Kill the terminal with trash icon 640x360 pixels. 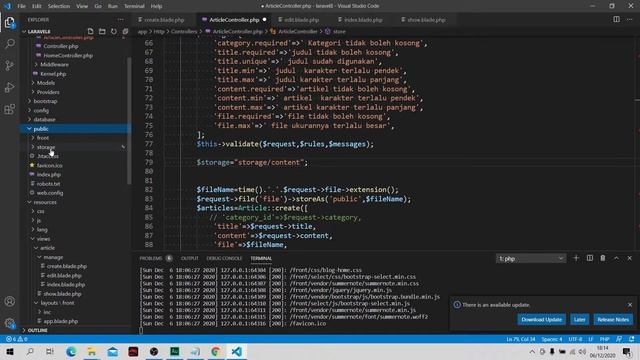click(602, 258)
